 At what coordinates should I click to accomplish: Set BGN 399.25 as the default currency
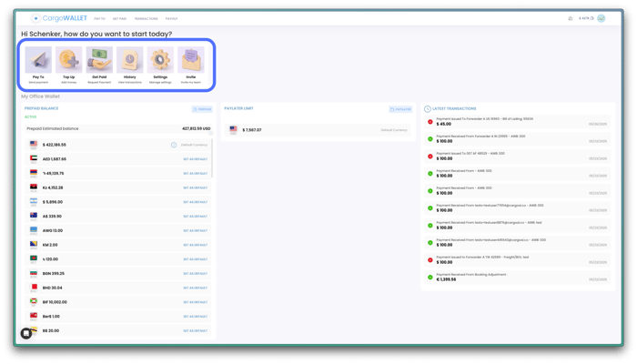point(196,274)
